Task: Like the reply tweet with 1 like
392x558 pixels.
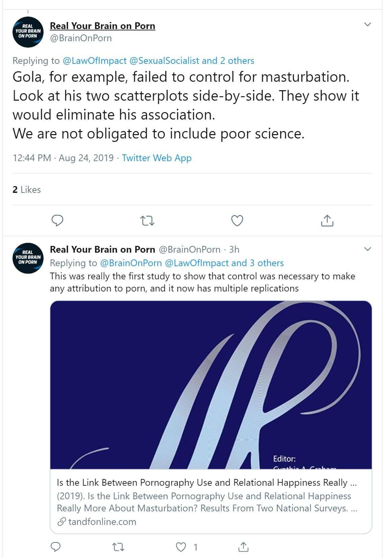Action: click(x=181, y=547)
